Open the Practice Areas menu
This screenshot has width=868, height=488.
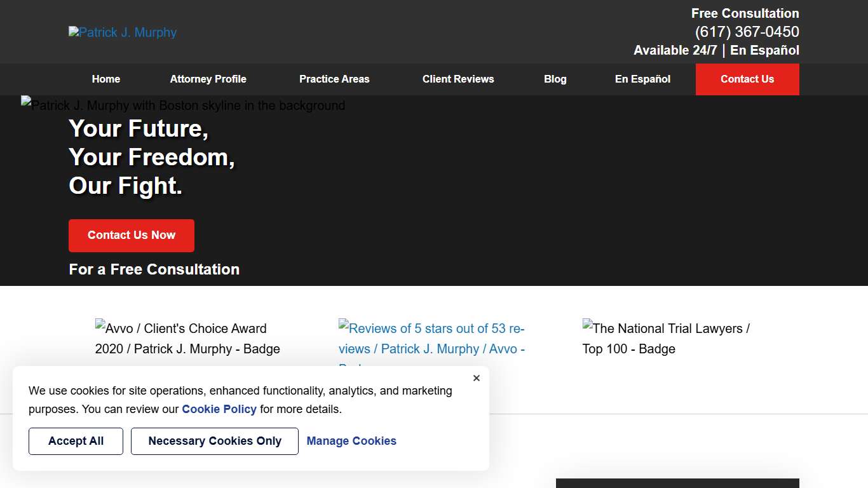(x=334, y=79)
